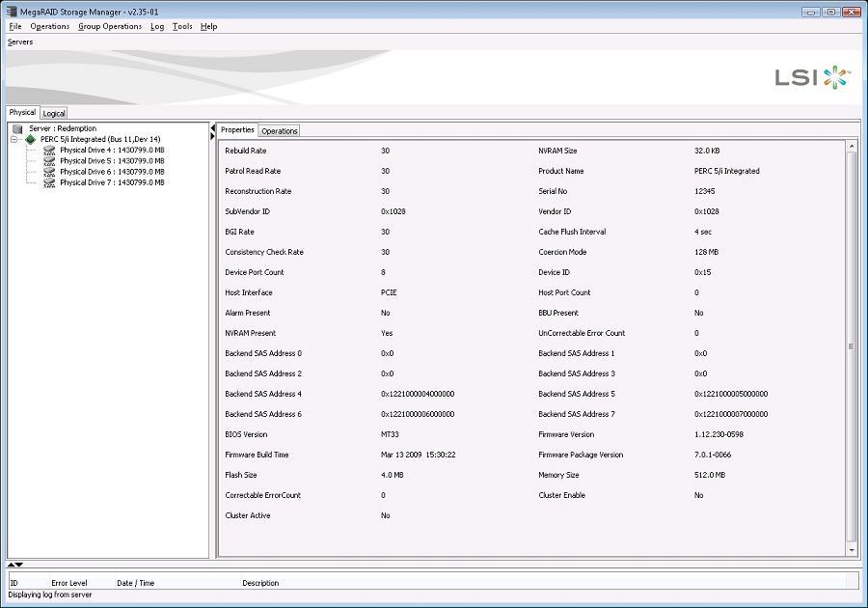The height and width of the screenshot is (608, 868).
Task: Click the Product Name value PERC 5/i Integrated
Action: (x=727, y=171)
